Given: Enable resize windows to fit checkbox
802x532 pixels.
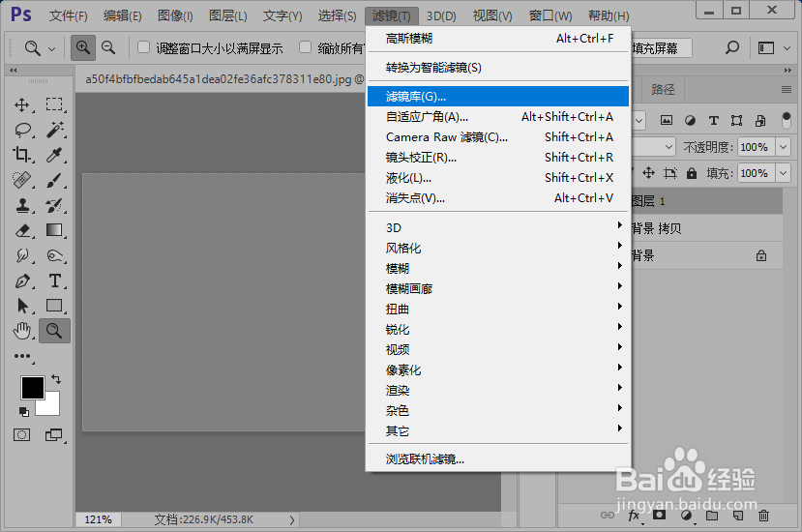Looking at the screenshot, I should coord(144,47).
